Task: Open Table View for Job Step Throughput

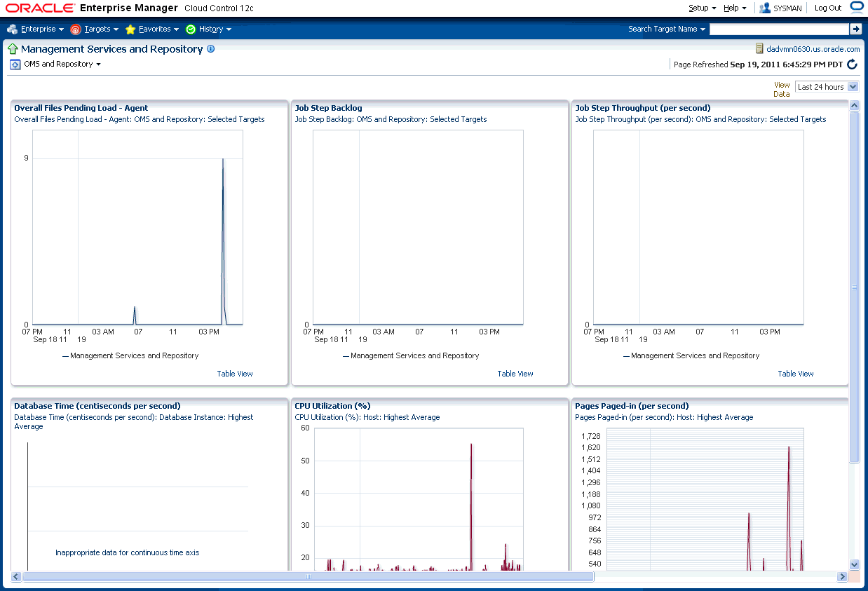Action: tap(796, 374)
